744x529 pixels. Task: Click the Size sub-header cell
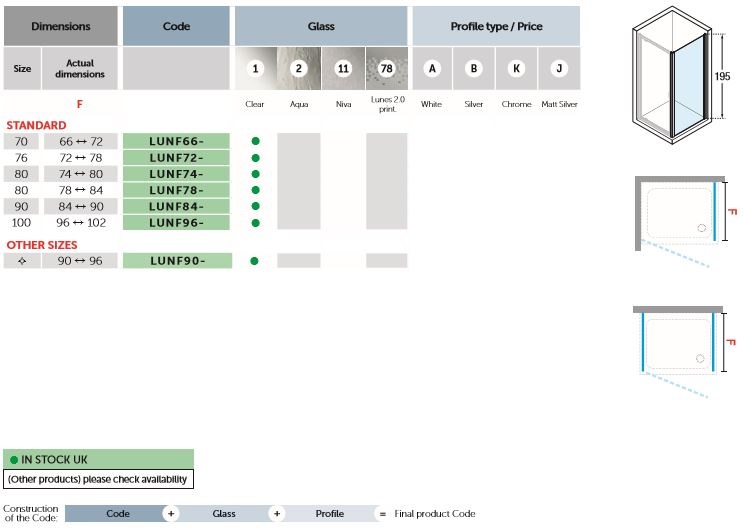(22, 68)
